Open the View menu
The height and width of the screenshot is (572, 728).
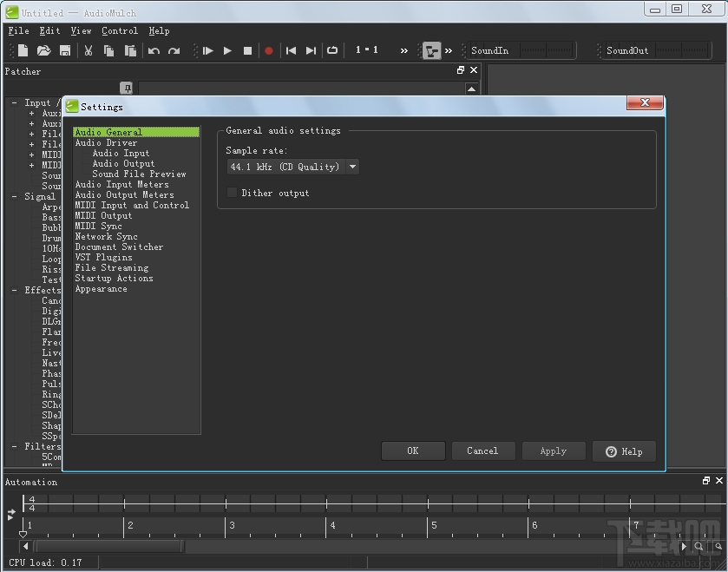click(x=81, y=30)
